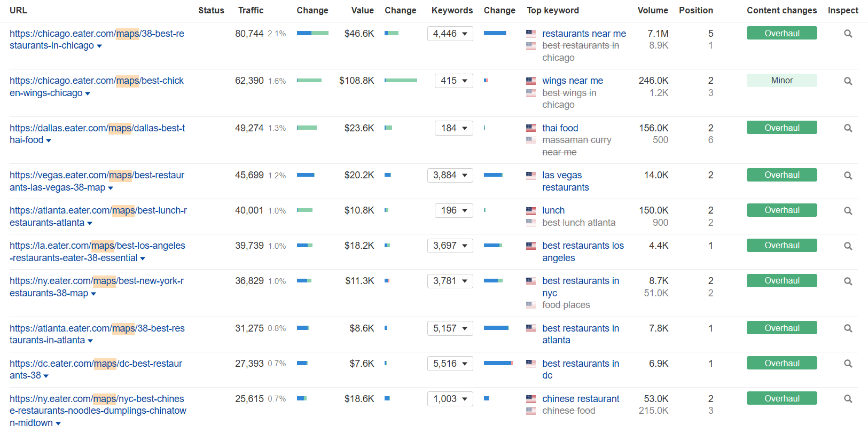Open vegas.eater.com best-restaurants URL link

tap(97, 182)
